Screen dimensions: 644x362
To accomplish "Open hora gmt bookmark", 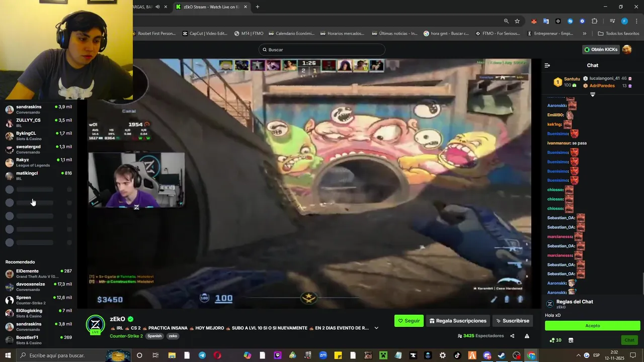I will click(446, 34).
